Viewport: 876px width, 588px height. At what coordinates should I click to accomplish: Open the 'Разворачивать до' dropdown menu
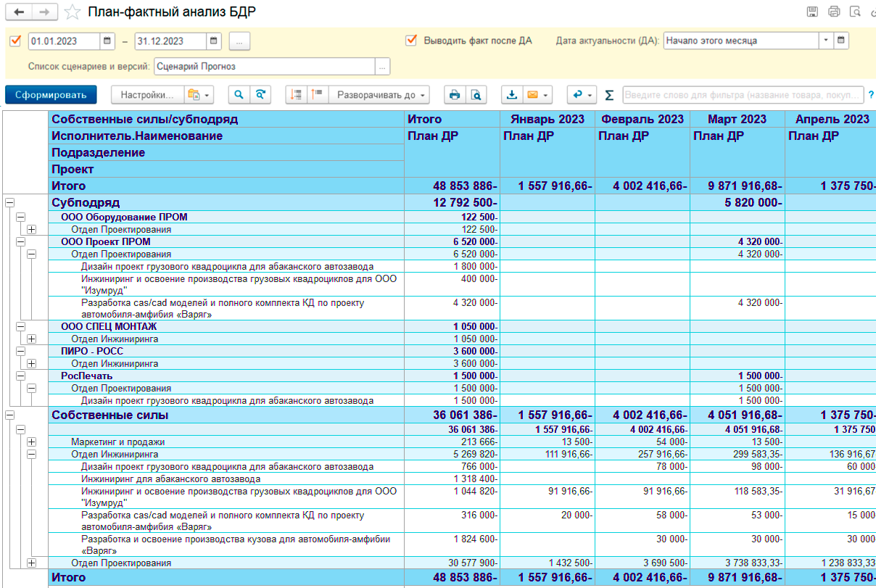click(379, 95)
